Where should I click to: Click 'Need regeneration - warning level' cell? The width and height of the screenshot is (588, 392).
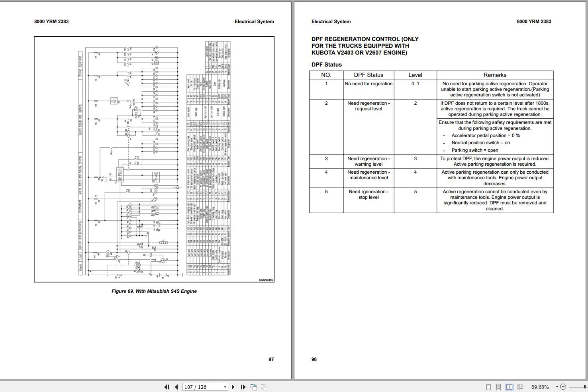[368, 161]
